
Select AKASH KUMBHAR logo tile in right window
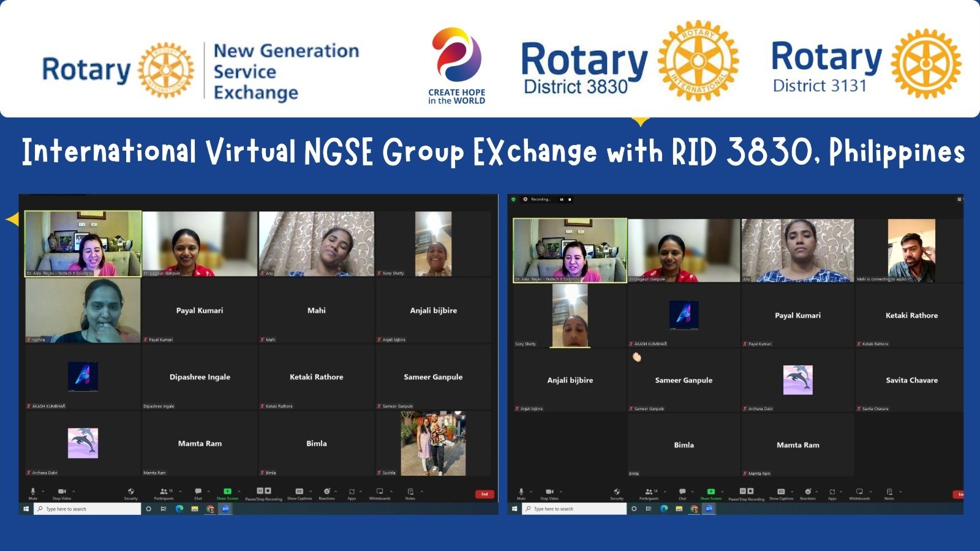[x=684, y=315]
